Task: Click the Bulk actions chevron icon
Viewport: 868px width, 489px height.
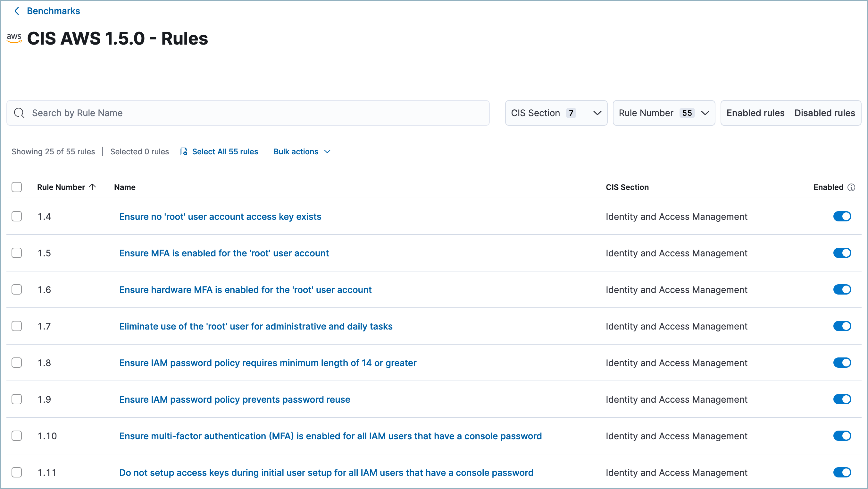Action: point(327,152)
